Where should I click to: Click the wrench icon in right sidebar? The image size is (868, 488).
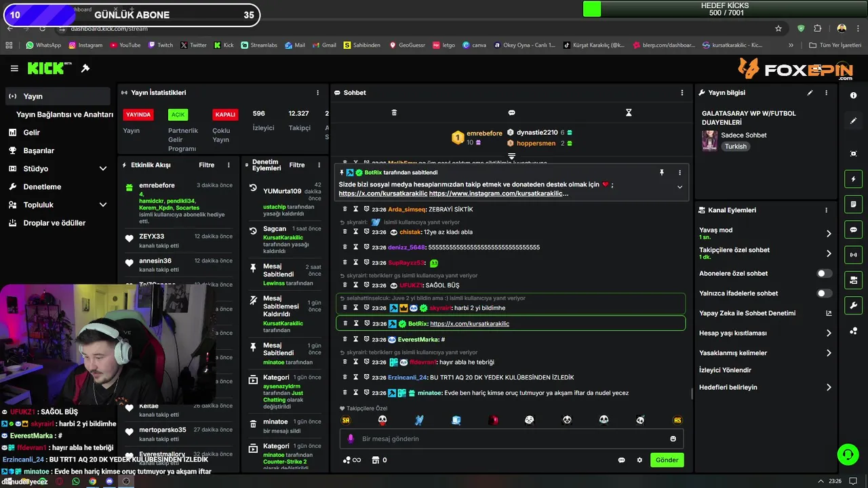pyautogui.click(x=853, y=306)
